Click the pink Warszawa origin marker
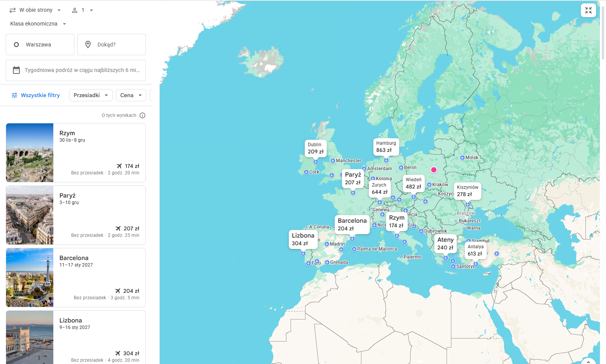 [x=434, y=170]
